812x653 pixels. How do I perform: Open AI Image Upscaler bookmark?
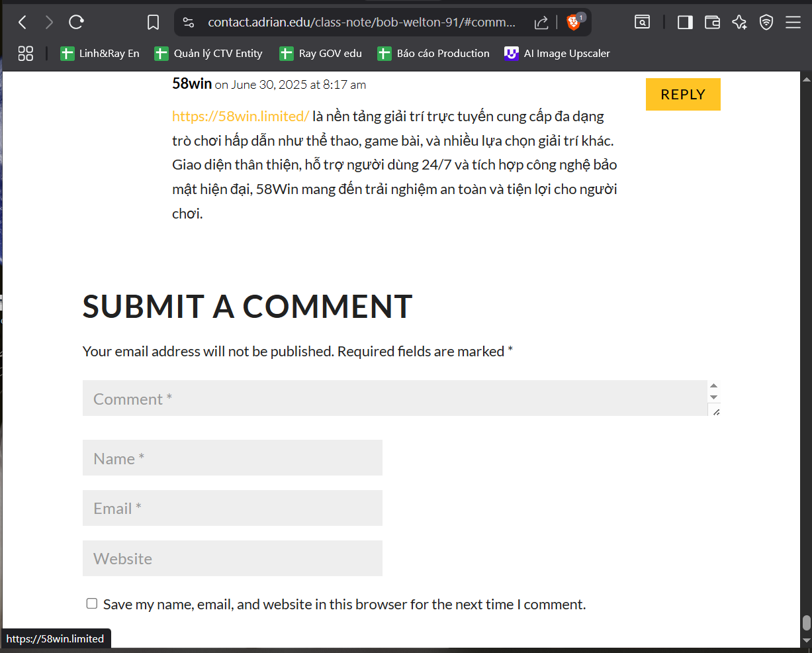[x=557, y=54]
